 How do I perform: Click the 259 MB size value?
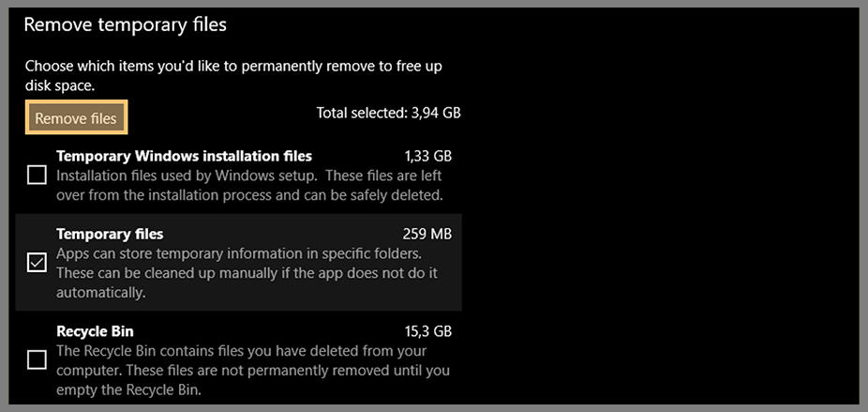click(x=427, y=234)
